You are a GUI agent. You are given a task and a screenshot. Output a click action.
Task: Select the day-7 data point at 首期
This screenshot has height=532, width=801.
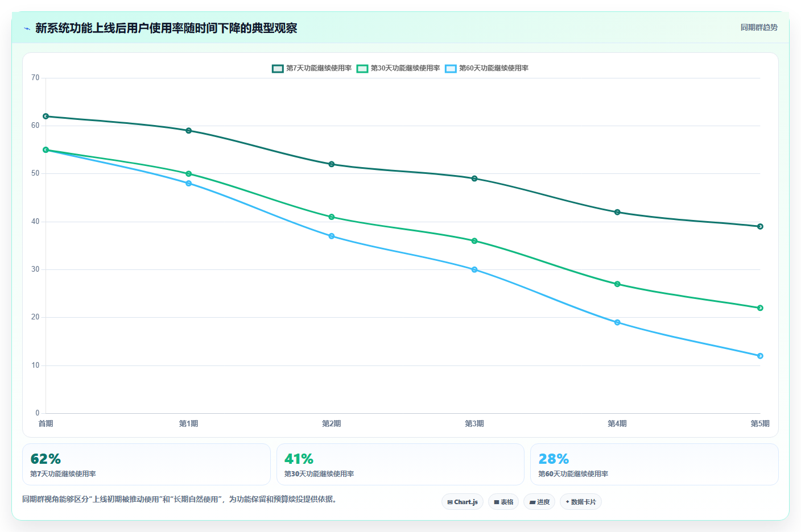pos(46,117)
